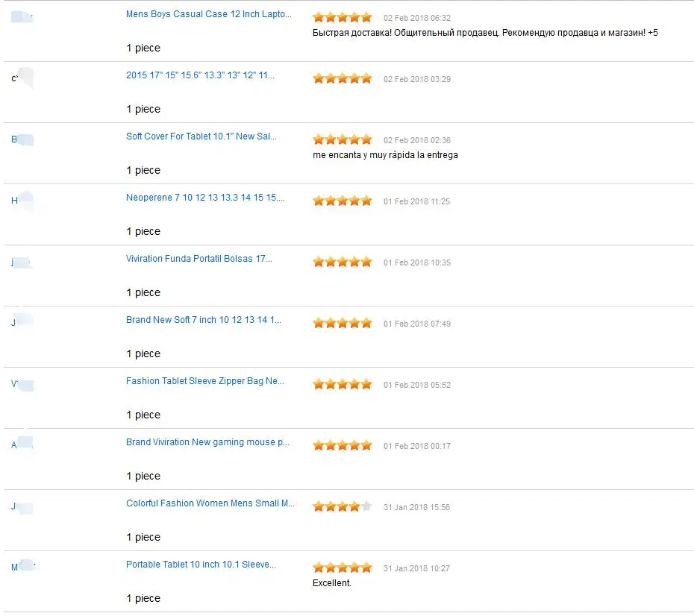
Task: Click star rating above the Russian review
Action: 342,18
